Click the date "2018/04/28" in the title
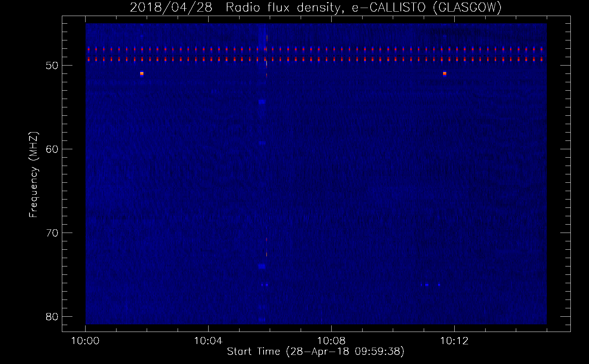 click(x=171, y=7)
